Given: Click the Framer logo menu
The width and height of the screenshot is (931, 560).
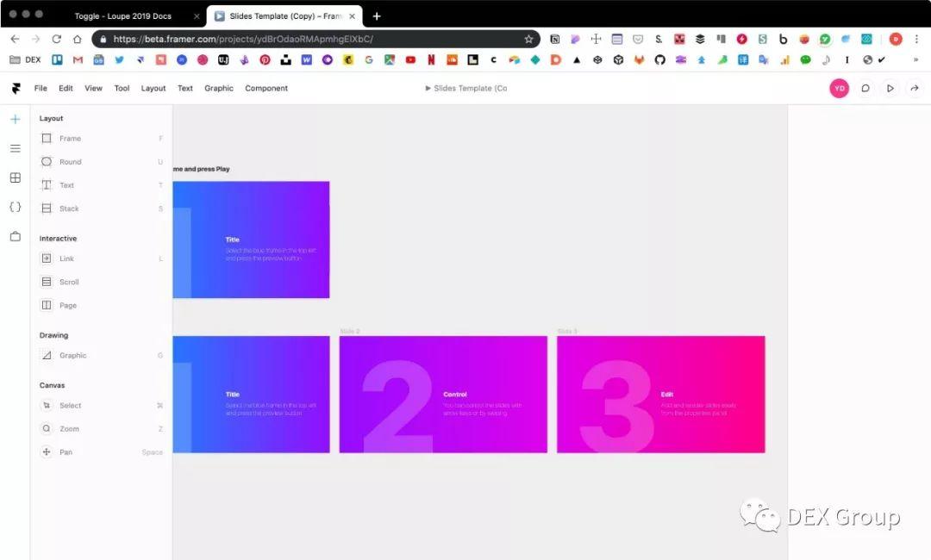Looking at the screenshot, I should [16, 88].
